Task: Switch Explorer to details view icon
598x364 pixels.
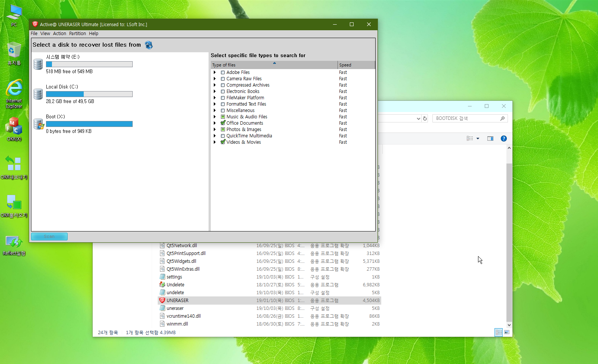Action: 499,332
